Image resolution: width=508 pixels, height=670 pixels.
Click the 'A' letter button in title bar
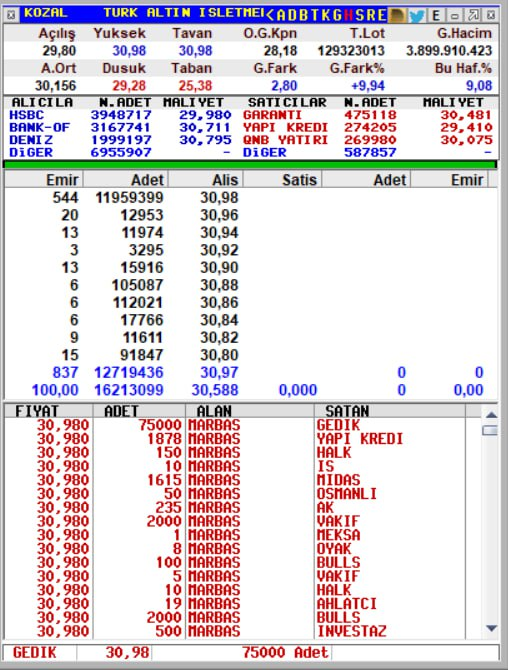281,16
